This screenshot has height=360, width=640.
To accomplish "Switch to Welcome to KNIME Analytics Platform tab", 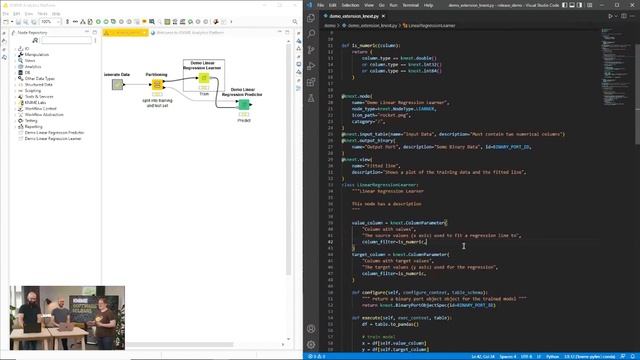I will click(187, 33).
